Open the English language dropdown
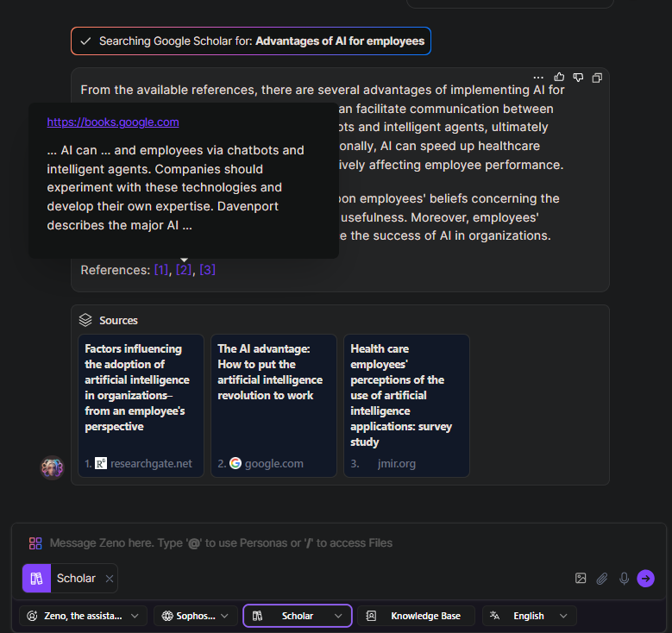Viewport: 672px width, 633px height. tap(530, 616)
